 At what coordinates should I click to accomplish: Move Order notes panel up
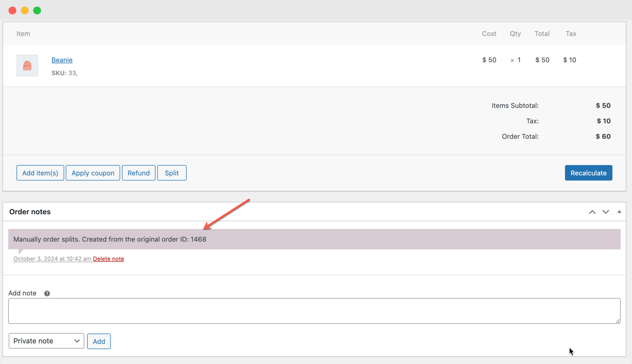[592, 212]
